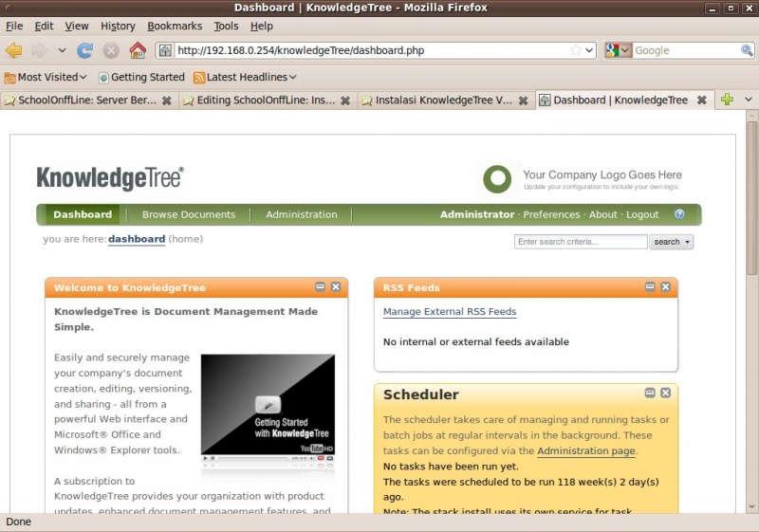Open a new tab with the green plus icon

[x=727, y=100]
